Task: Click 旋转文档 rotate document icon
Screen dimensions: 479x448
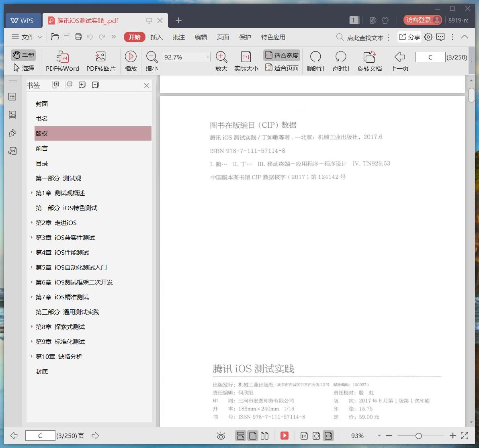Action: tap(370, 61)
